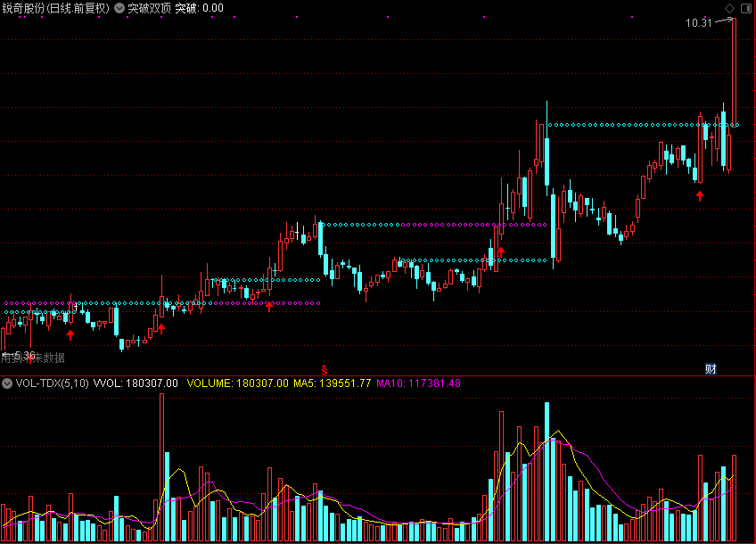Image resolution: width=756 pixels, height=544 pixels.
Task: Click the red arrow beneath the lowest magenta dotted line
Action: [x=269, y=306]
